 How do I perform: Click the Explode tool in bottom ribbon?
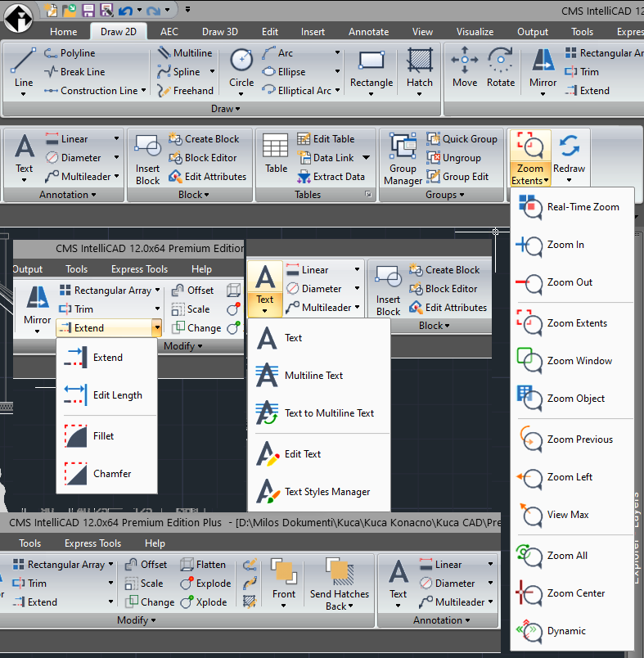click(205, 584)
